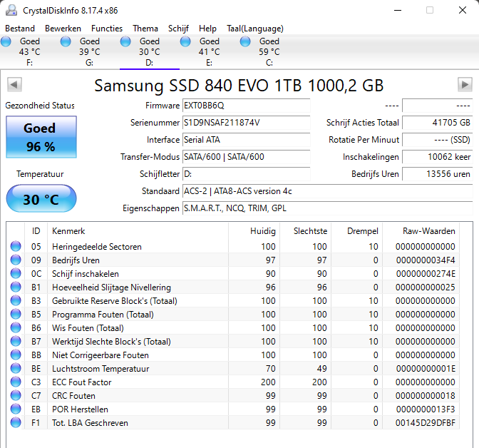Minimize the CrystalDiskInfo window
The height and width of the screenshot is (448, 479).
click(398, 11)
